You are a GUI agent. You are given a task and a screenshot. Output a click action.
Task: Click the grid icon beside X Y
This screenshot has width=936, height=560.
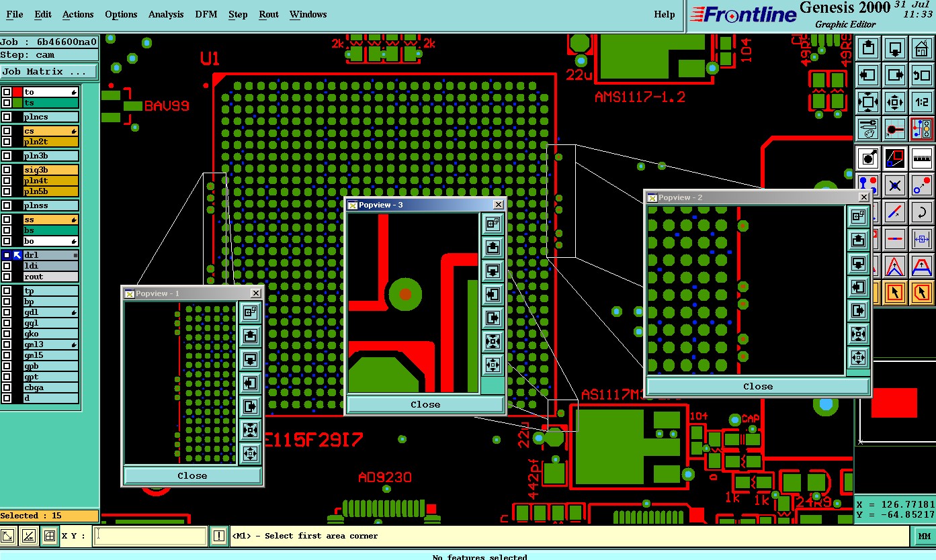click(49, 536)
